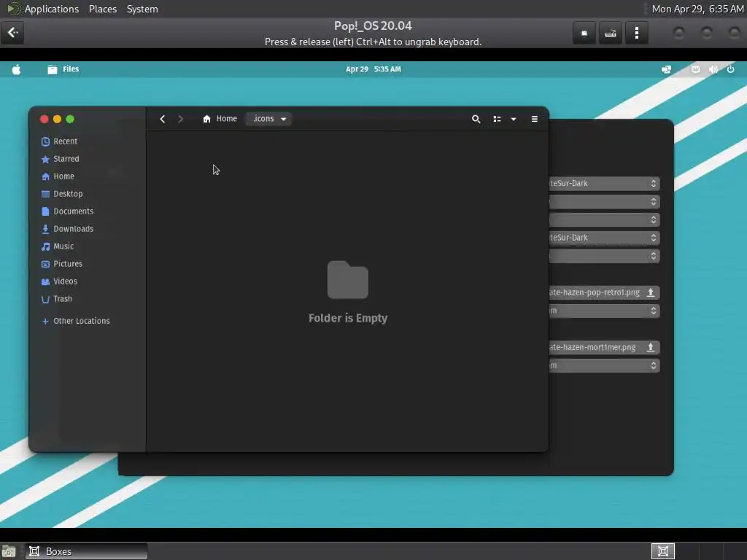Open clock Apr 29 5:35 AM
Viewport: 747px width, 560px height.
pyautogui.click(x=373, y=69)
